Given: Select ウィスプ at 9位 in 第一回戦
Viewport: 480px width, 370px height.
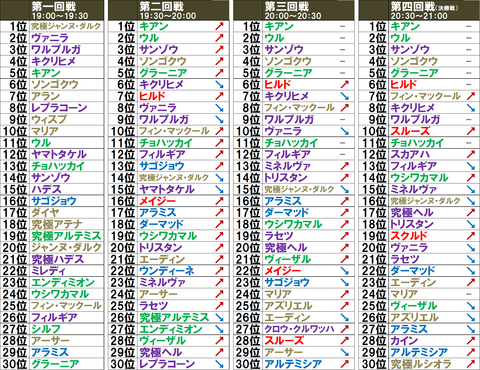Looking at the screenshot, I should coord(49,119).
